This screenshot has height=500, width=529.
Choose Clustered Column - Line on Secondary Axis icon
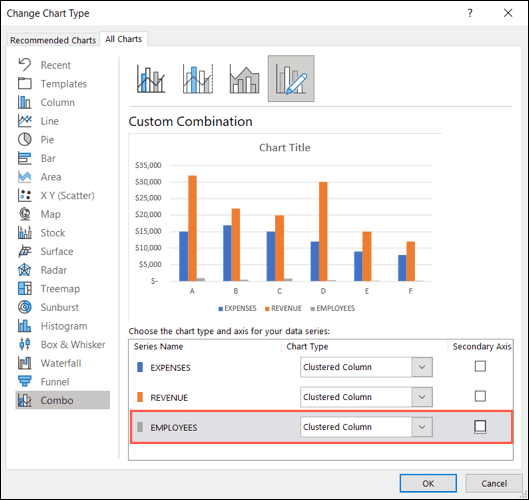(x=198, y=79)
